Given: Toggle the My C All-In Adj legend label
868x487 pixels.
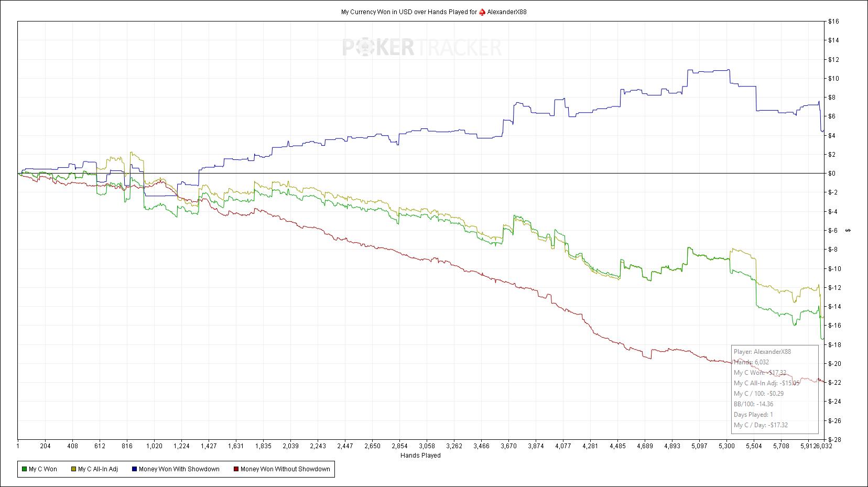Looking at the screenshot, I should point(97,469).
